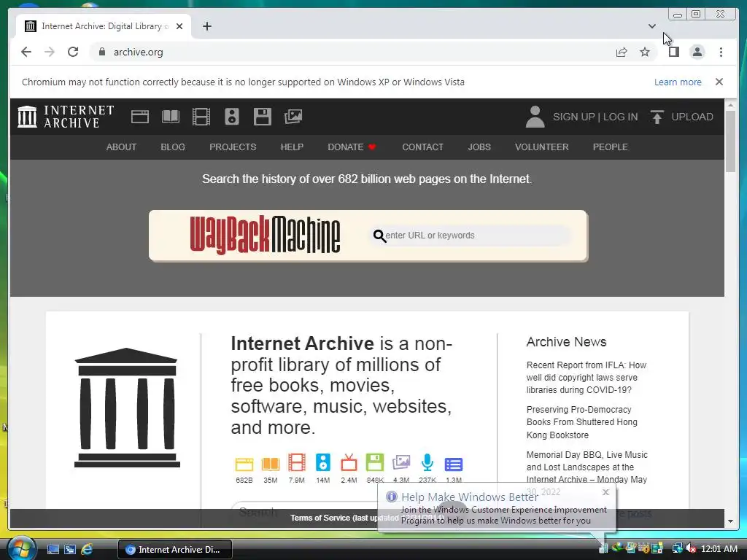Close the Help Make Windows Better balloon
Screen dimensions: 747x560
[605, 492]
